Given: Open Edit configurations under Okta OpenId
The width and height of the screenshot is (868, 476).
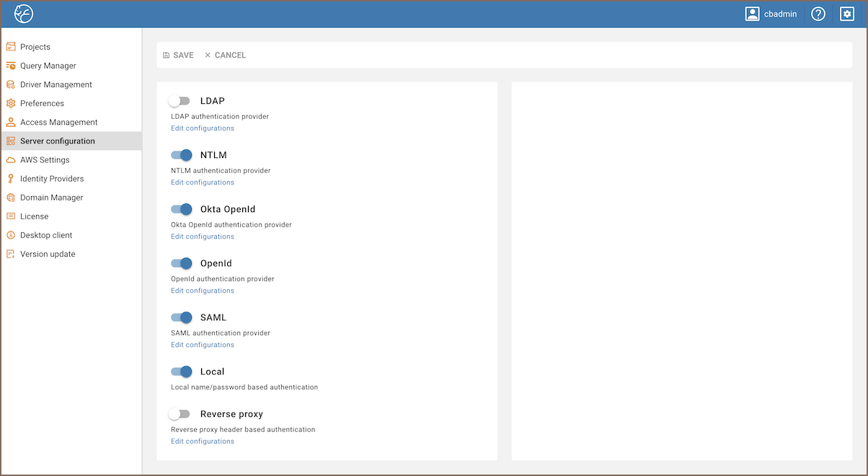Looking at the screenshot, I should [x=203, y=236].
